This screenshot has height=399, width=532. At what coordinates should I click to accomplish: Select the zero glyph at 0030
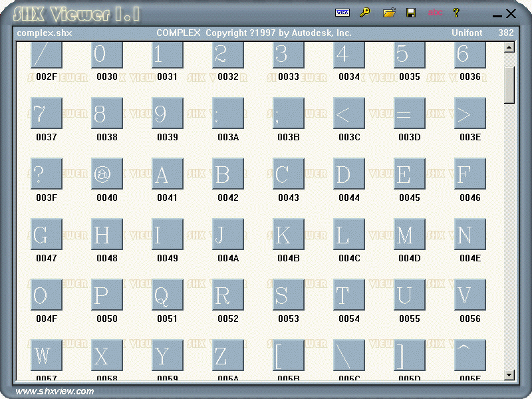(106, 53)
